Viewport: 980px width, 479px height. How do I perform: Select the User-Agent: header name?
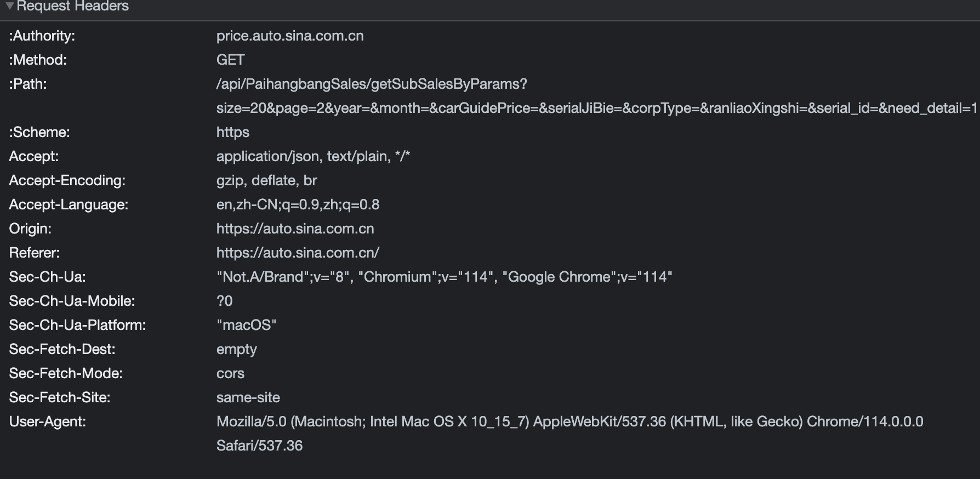click(48, 421)
